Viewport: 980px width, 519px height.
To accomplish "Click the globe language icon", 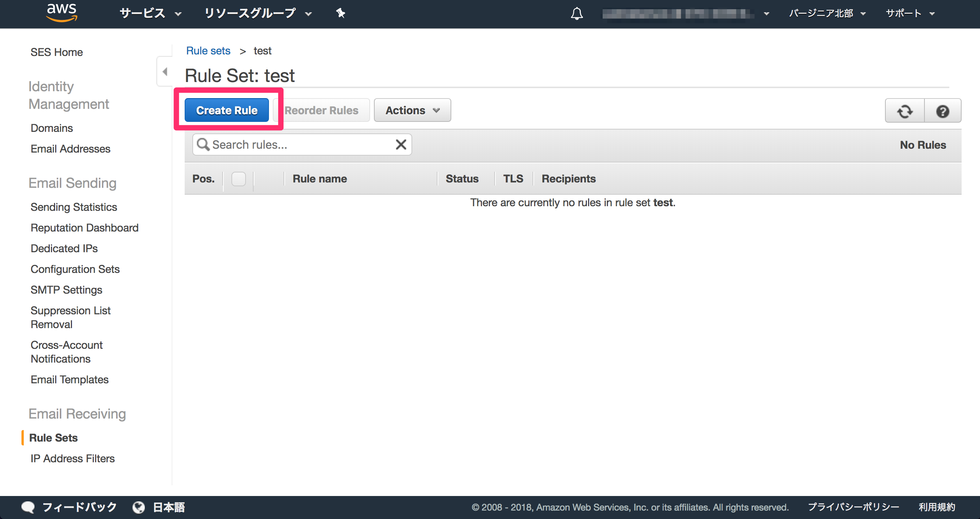I will pos(138,507).
